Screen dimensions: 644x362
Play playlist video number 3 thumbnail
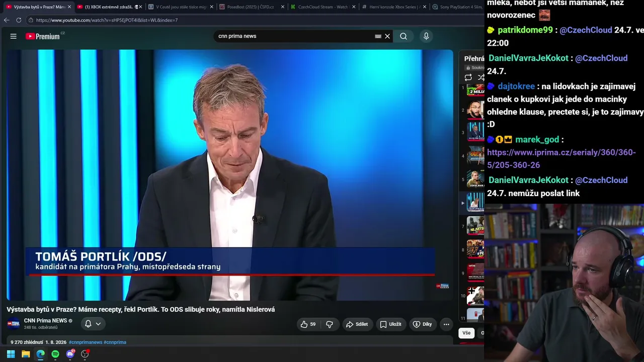tap(475, 132)
